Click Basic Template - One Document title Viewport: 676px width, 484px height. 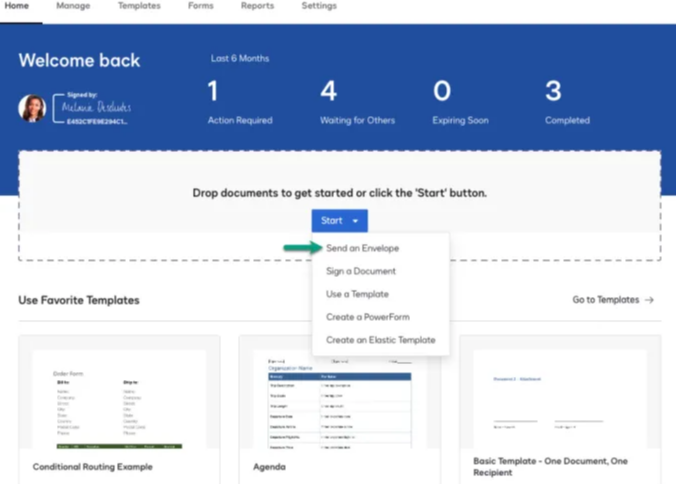pos(551,467)
